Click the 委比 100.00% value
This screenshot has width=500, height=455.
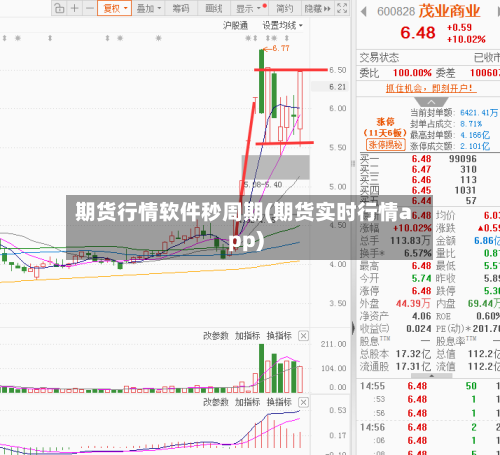pos(412,73)
